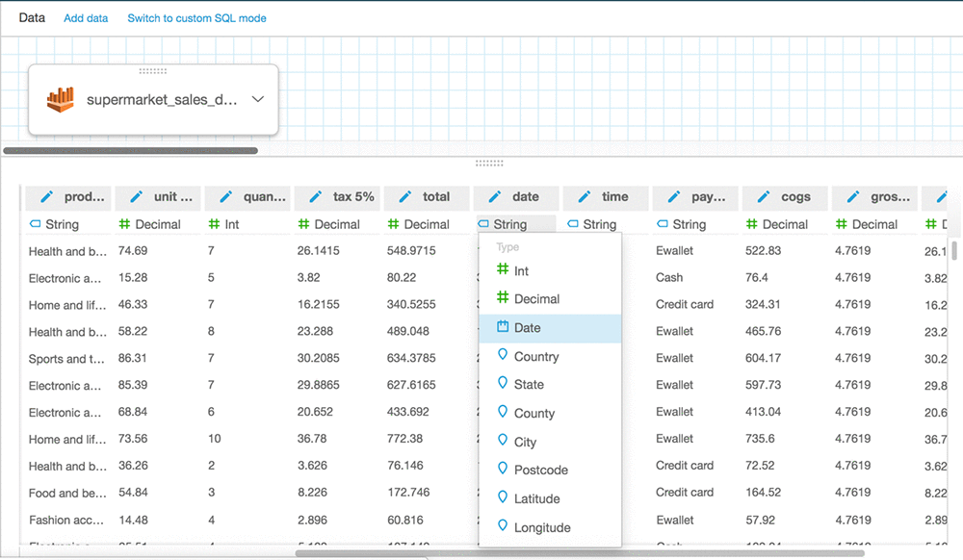Click the calendar icon for Date type
Screen dimensions: 963x560
(x=503, y=326)
